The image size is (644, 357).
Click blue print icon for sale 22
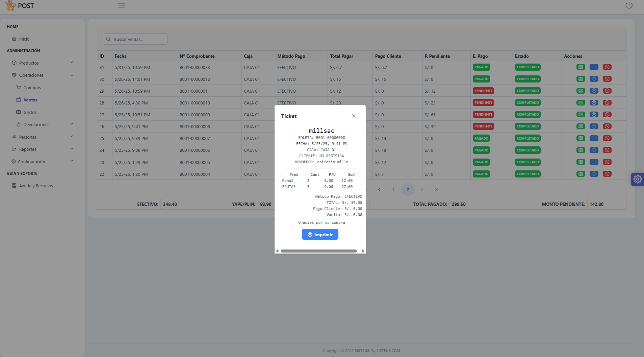pos(594,174)
